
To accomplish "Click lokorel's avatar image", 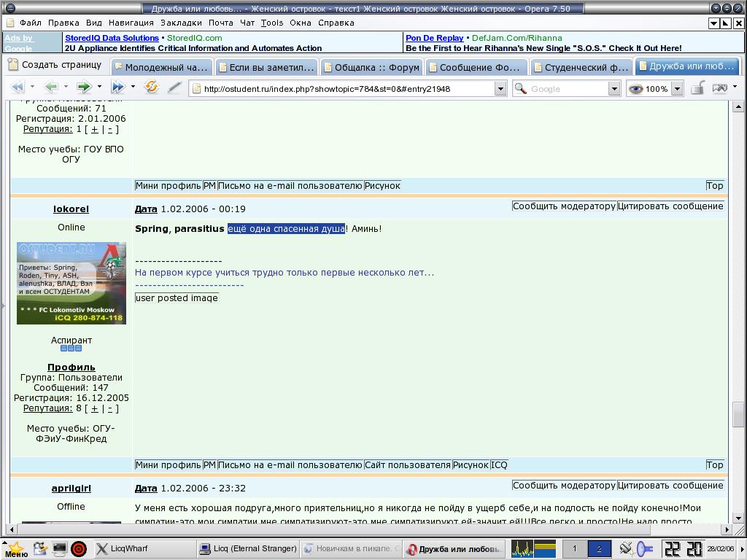I will tap(71, 283).
